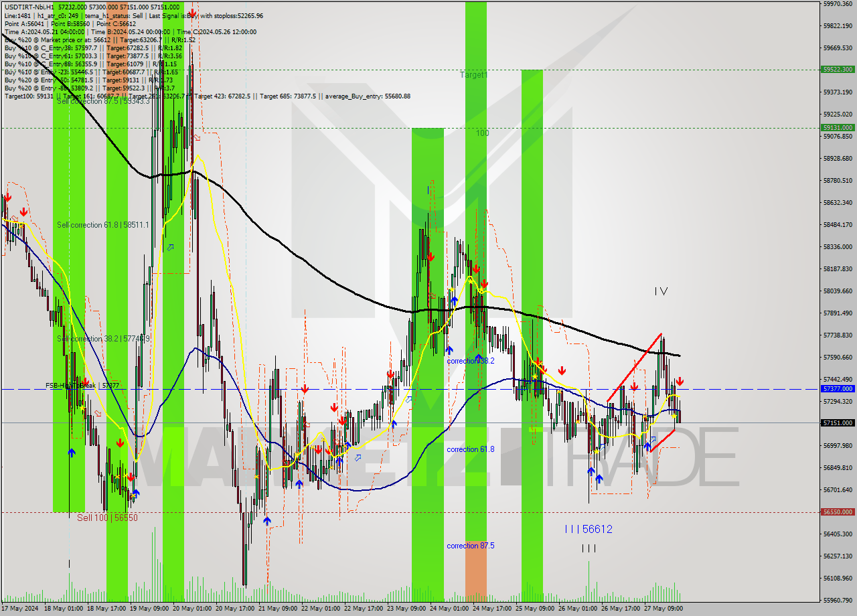857x616 pixels.
Task: Click the 'Point A:56041' info line
Action: [x=70, y=23]
